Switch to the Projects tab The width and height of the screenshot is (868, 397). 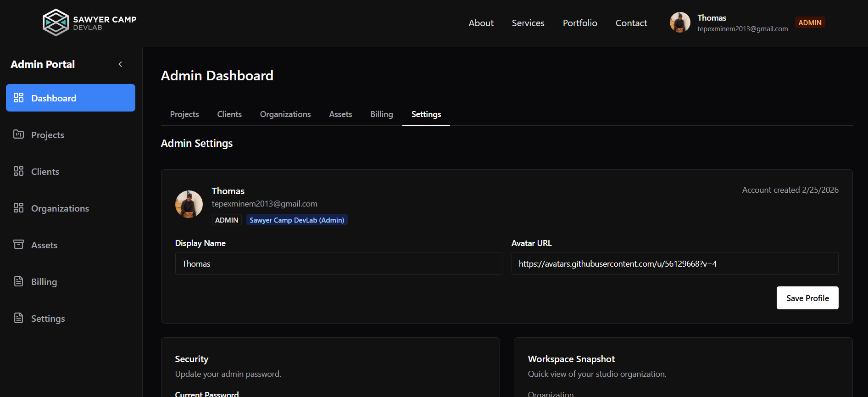pyautogui.click(x=184, y=114)
